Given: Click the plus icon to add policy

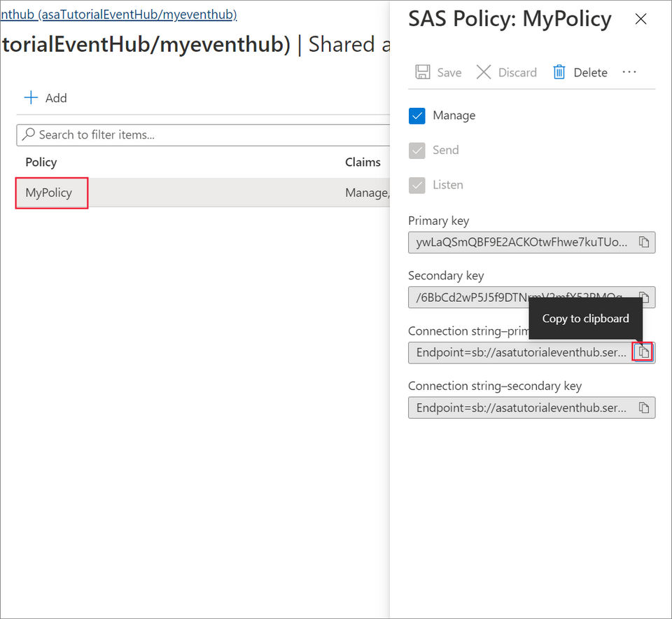Looking at the screenshot, I should click(x=31, y=98).
